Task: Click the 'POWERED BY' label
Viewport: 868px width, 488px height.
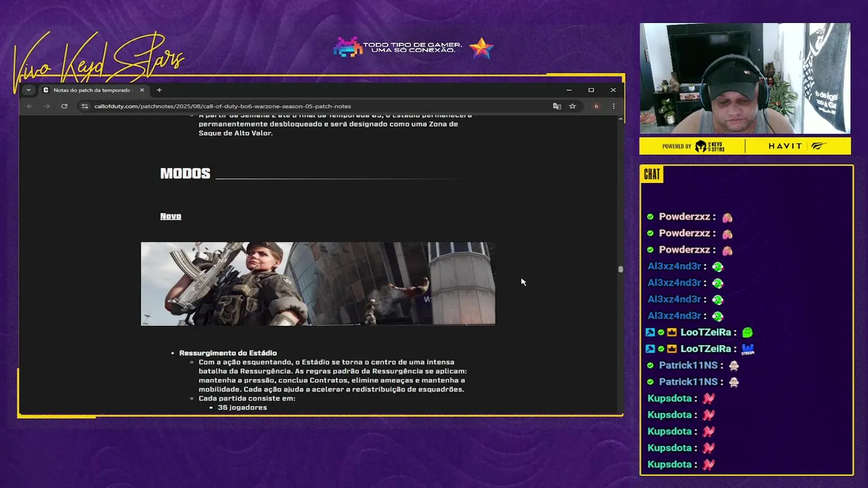Action: [677, 146]
